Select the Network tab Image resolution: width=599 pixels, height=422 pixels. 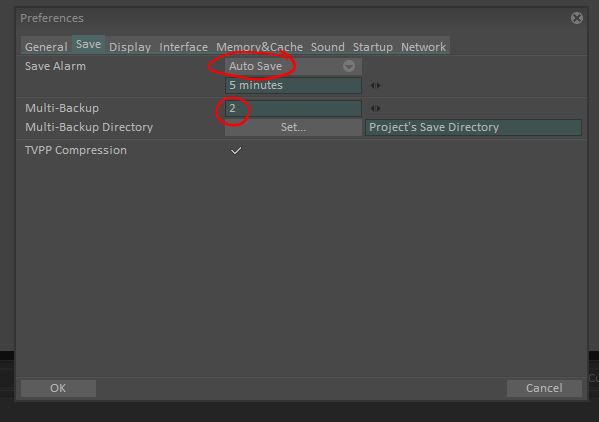pyautogui.click(x=423, y=47)
